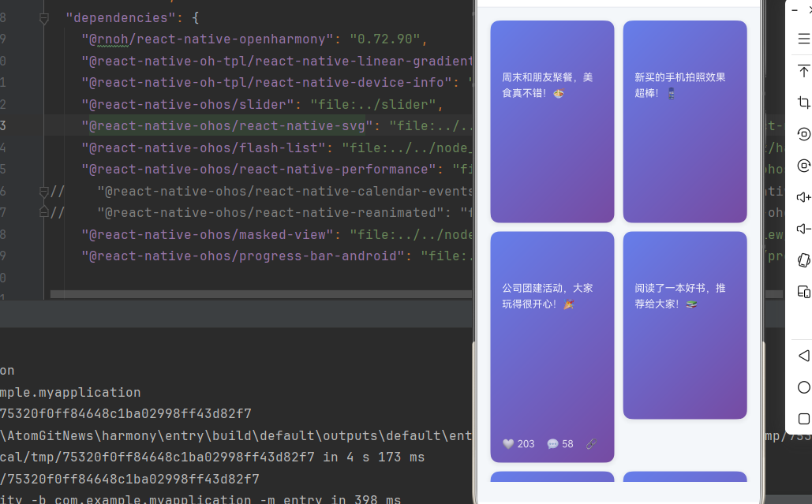Rotate the emulator counterclockwise
Viewport: 812px width, 504px height.
(x=803, y=134)
